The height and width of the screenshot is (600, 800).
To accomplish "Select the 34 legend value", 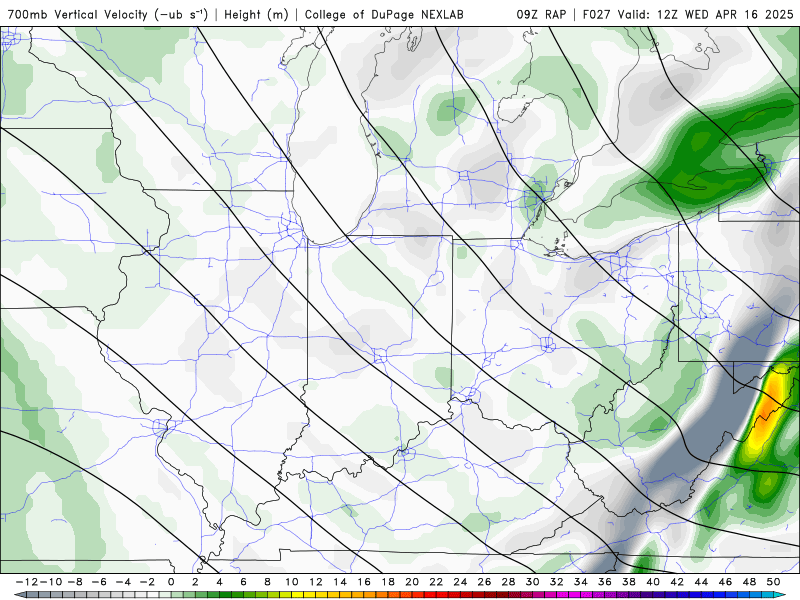I will (581, 582).
